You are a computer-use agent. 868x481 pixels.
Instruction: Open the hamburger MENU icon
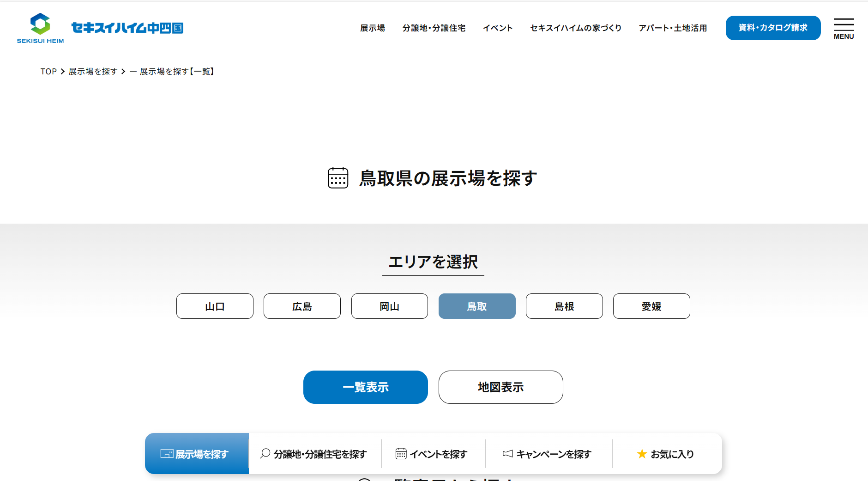point(844,29)
